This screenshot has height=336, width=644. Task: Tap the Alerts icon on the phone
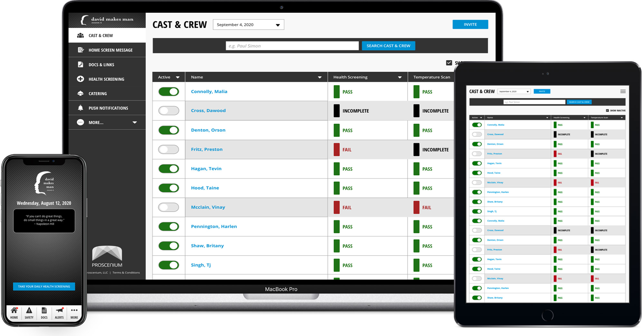(59, 312)
